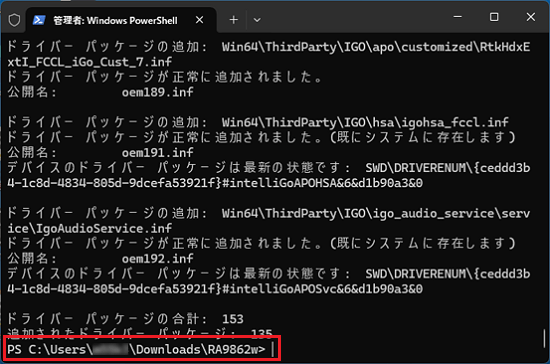This screenshot has height=364, width=550.
Task: Click the text oem192.inf
Action: click(x=157, y=259)
